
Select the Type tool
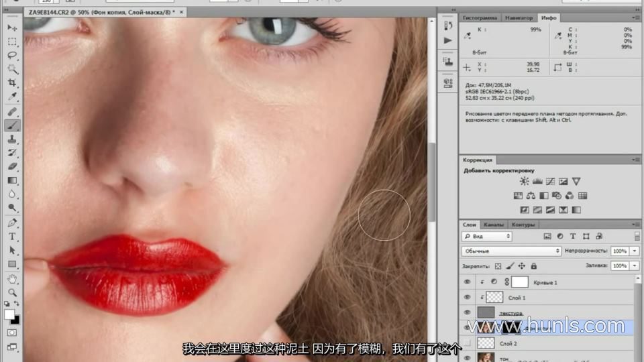click(12, 237)
